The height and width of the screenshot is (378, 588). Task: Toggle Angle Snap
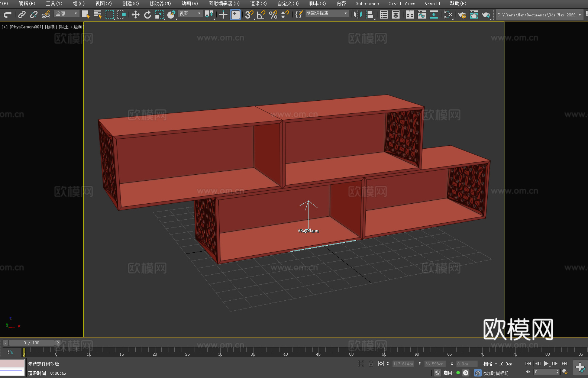tap(261, 14)
